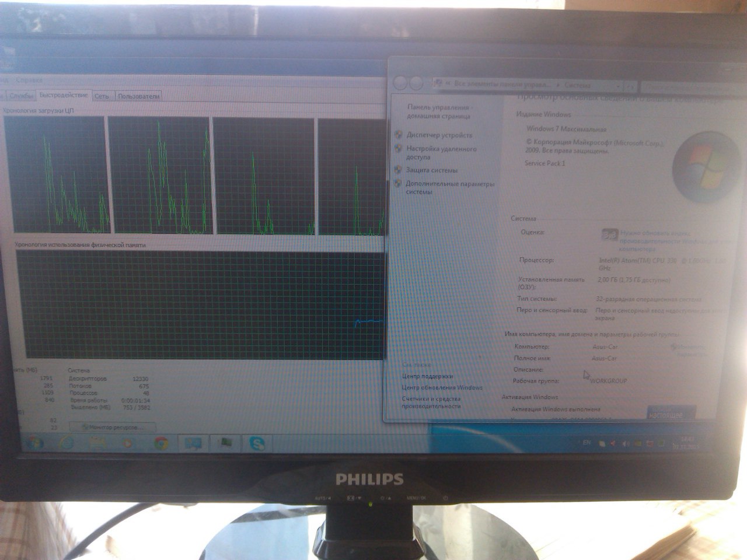The width and height of the screenshot is (747, 560).
Task: Click the control panel icon in address bar
Action: pos(439,84)
